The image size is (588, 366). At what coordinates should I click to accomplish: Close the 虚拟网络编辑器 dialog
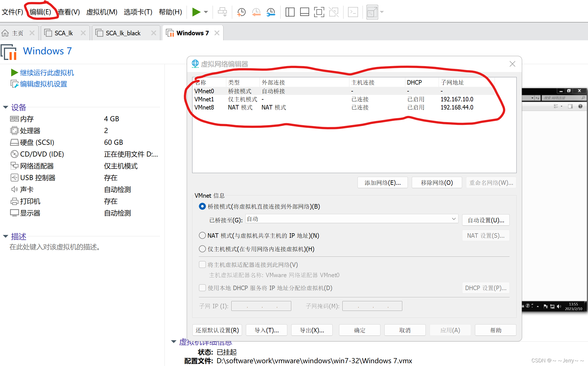512,64
